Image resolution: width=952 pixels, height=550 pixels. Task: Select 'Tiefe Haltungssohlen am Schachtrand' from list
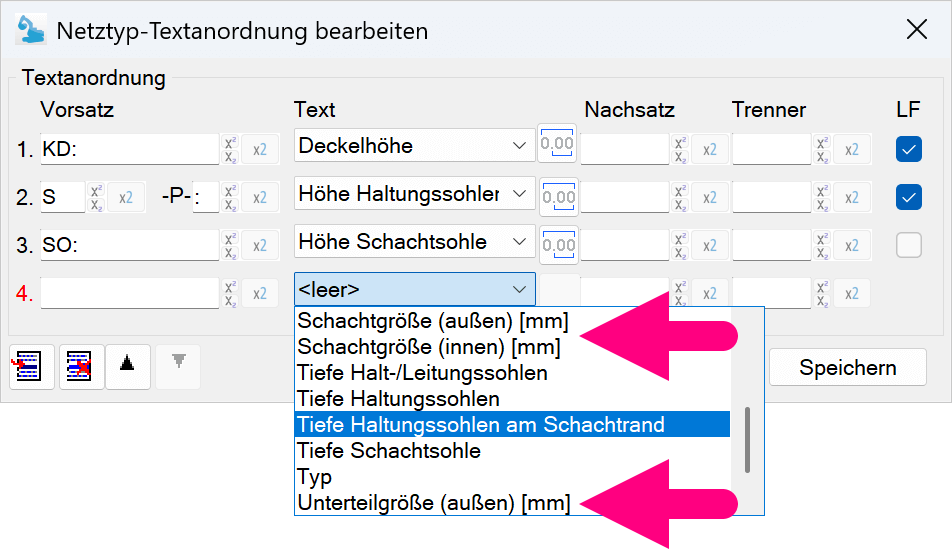click(x=480, y=425)
